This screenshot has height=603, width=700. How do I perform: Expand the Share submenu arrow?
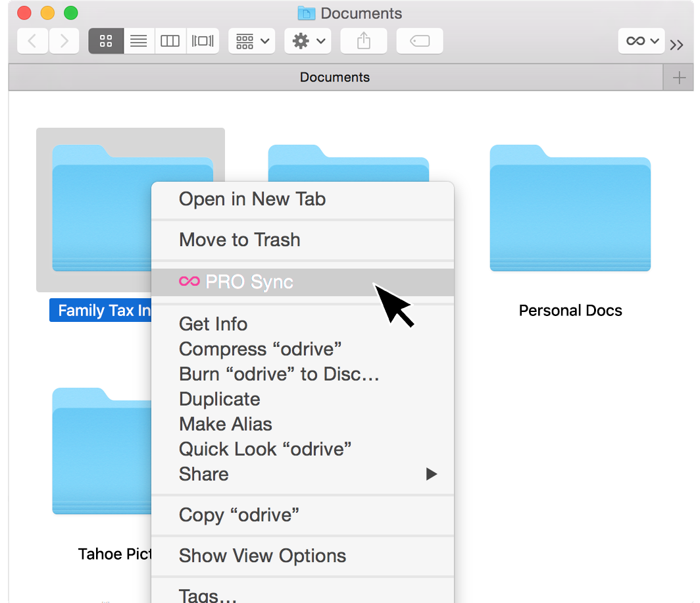(x=431, y=474)
